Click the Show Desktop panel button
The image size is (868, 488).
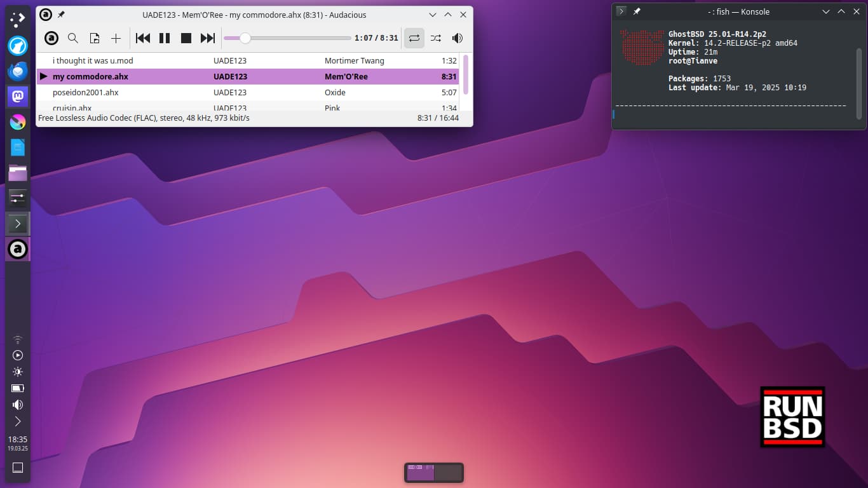18,468
